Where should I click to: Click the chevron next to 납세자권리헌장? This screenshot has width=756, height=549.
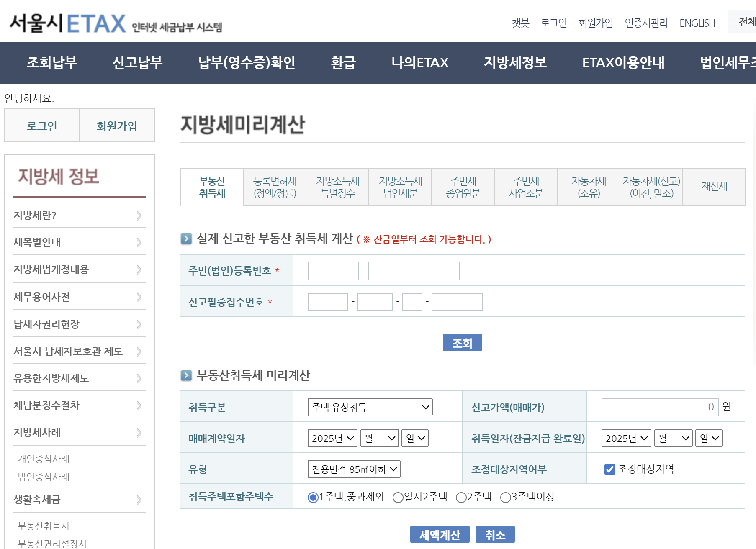(139, 324)
